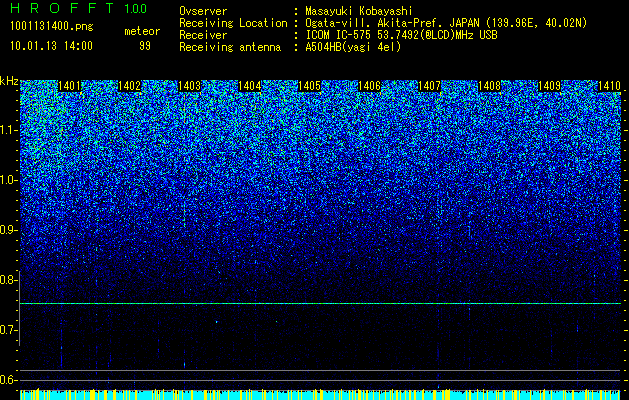The height and width of the screenshot is (400, 629).
Task: Click the meteor count label
Action: (142, 31)
